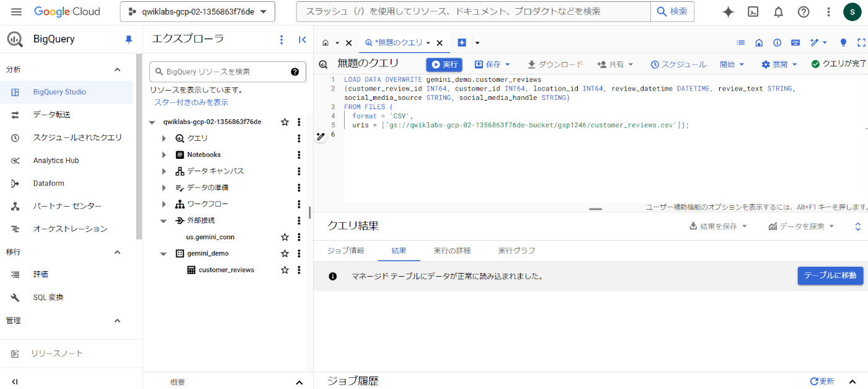Star the qwiklabs-gcp-02-1356863f76de project
The image size is (868, 389).
[x=285, y=122]
